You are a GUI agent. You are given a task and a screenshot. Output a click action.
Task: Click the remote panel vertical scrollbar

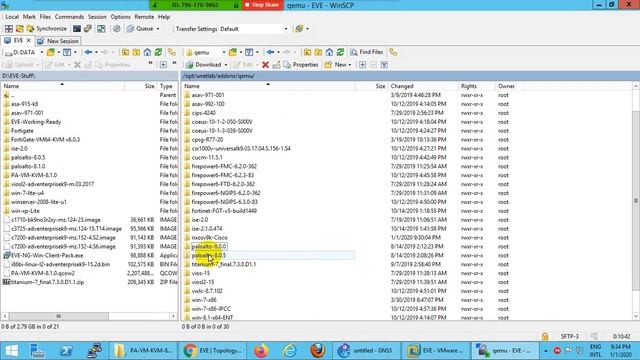[x=636, y=200]
